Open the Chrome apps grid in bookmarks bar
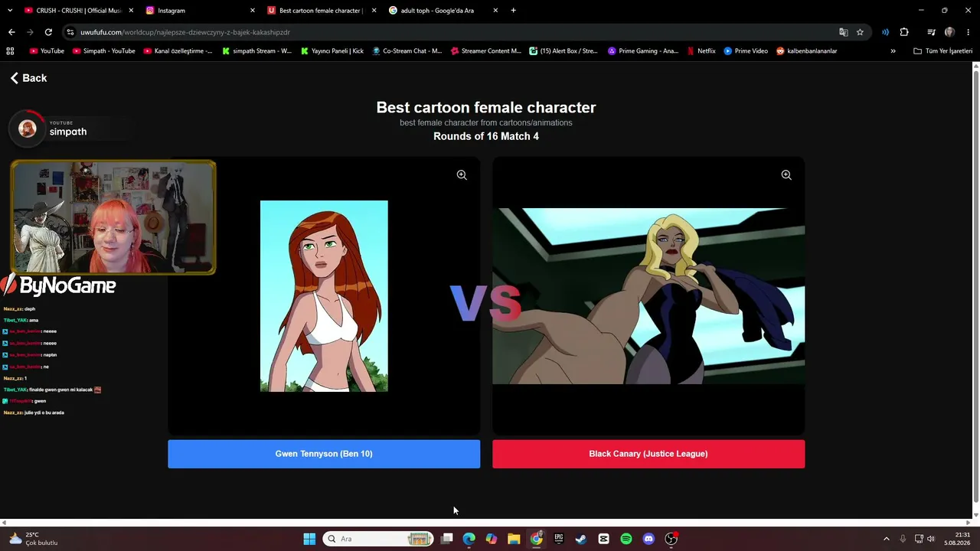The height and width of the screenshot is (551, 980). (x=10, y=51)
